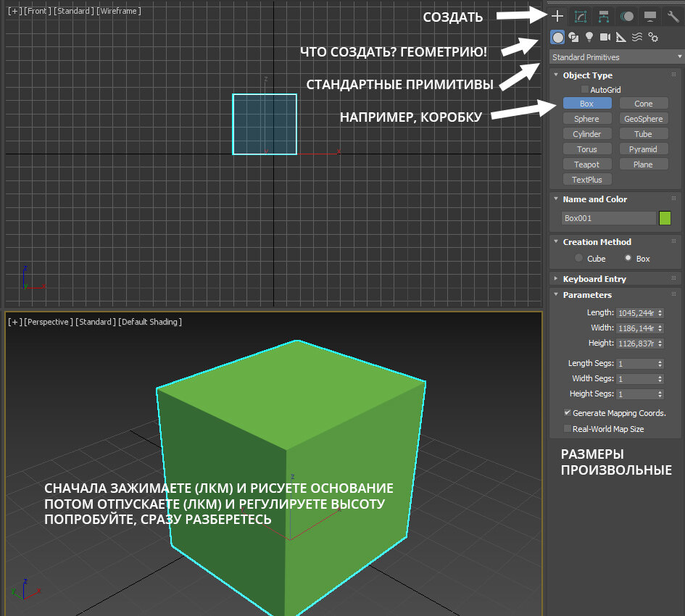The image size is (685, 616).
Task: Create a Teapot via its button
Action: click(x=587, y=165)
